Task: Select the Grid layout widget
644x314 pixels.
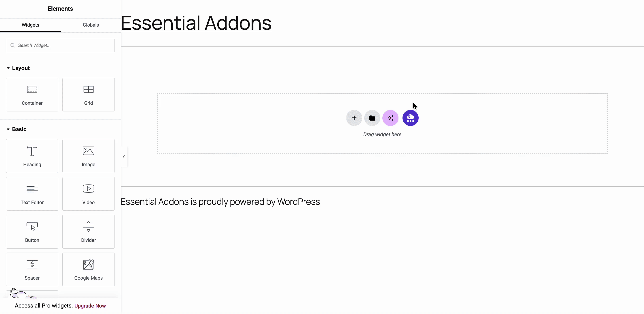Action: click(88, 95)
